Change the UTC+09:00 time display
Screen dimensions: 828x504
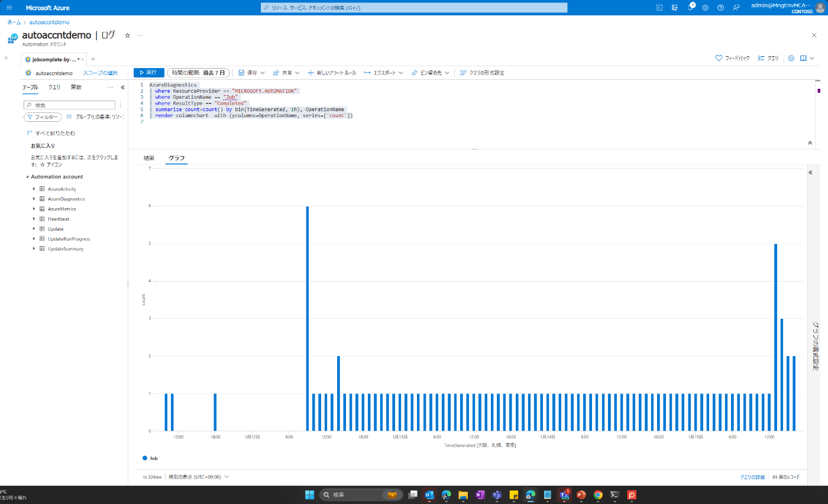click(199, 476)
